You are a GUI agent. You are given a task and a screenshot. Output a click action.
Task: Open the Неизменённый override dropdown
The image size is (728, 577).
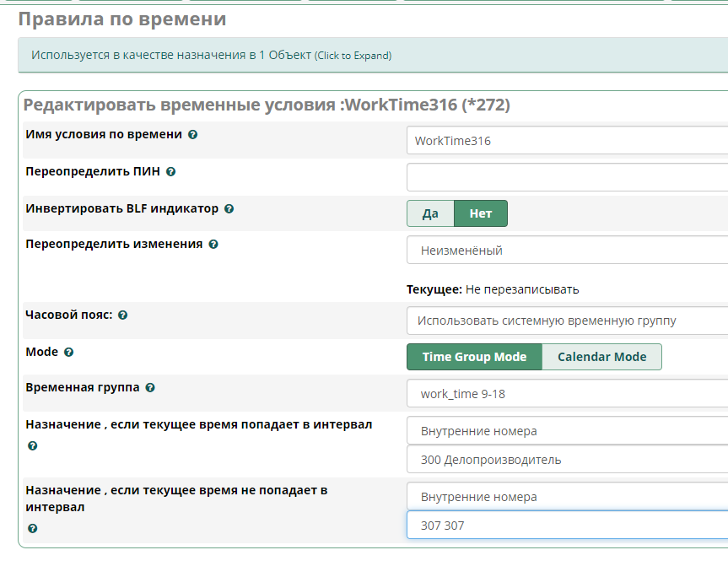click(567, 251)
